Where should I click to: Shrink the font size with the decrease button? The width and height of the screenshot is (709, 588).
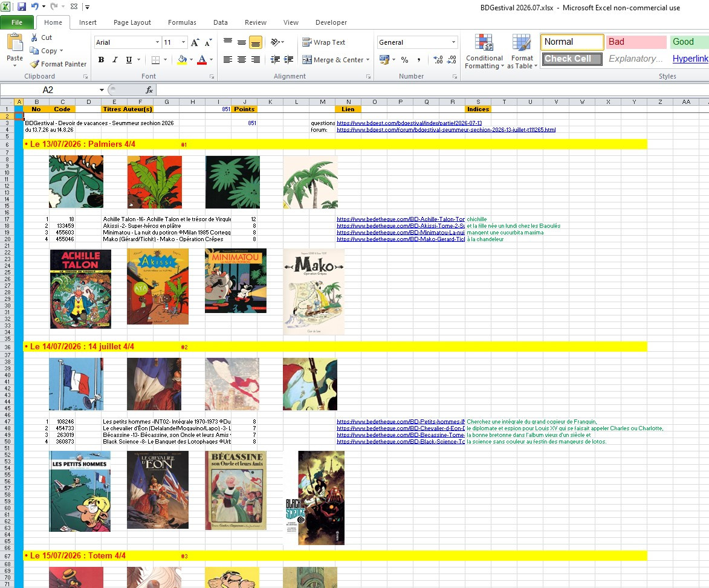tap(208, 42)
